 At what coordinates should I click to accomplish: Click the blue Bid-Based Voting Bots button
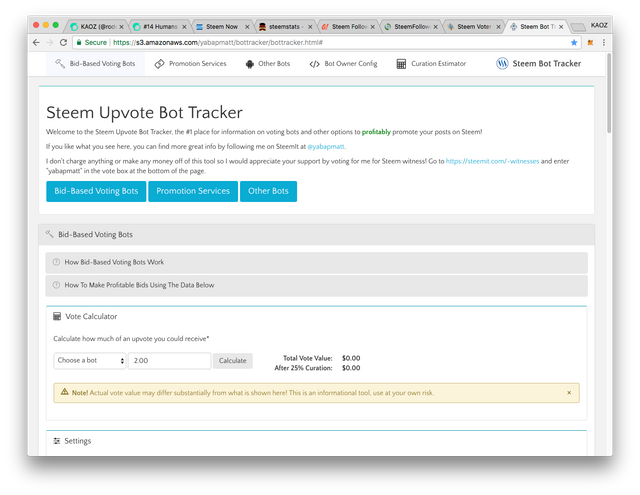tap(96, 191)
